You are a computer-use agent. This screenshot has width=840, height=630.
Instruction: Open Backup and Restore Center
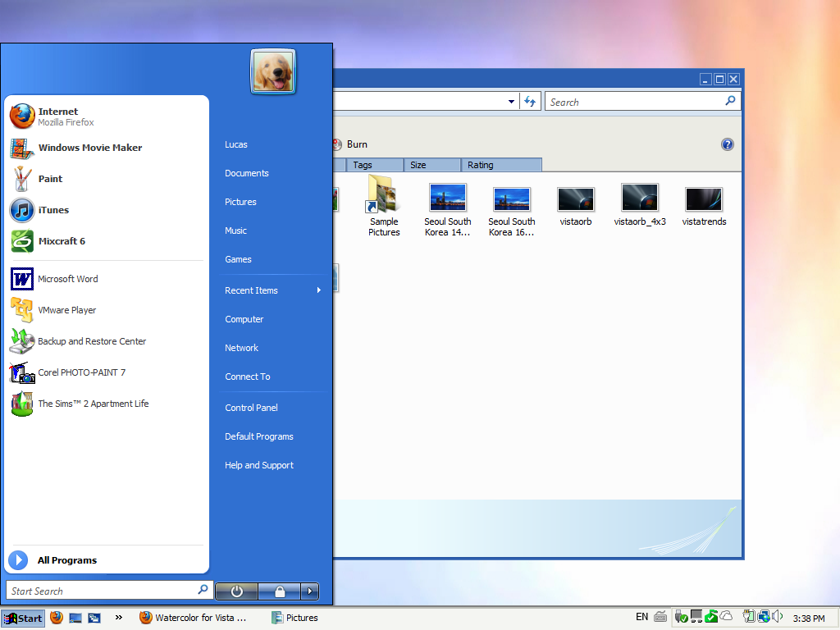point(106,341)
